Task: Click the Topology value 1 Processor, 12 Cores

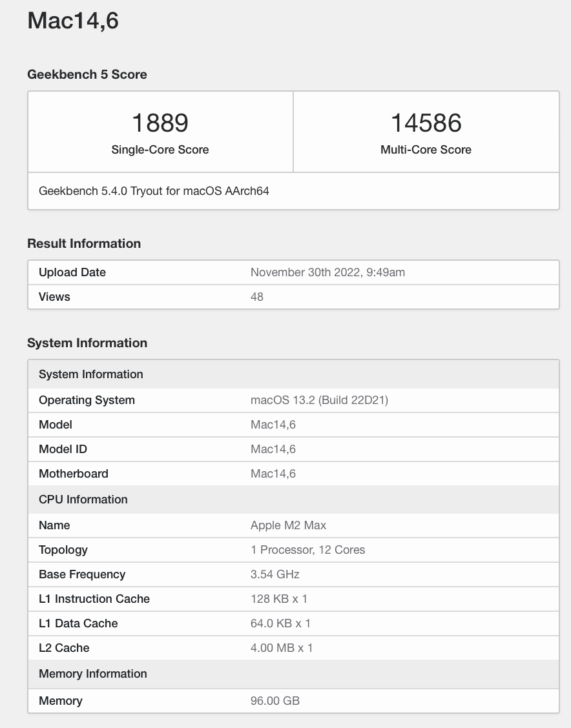Action: tap(308, 550)
